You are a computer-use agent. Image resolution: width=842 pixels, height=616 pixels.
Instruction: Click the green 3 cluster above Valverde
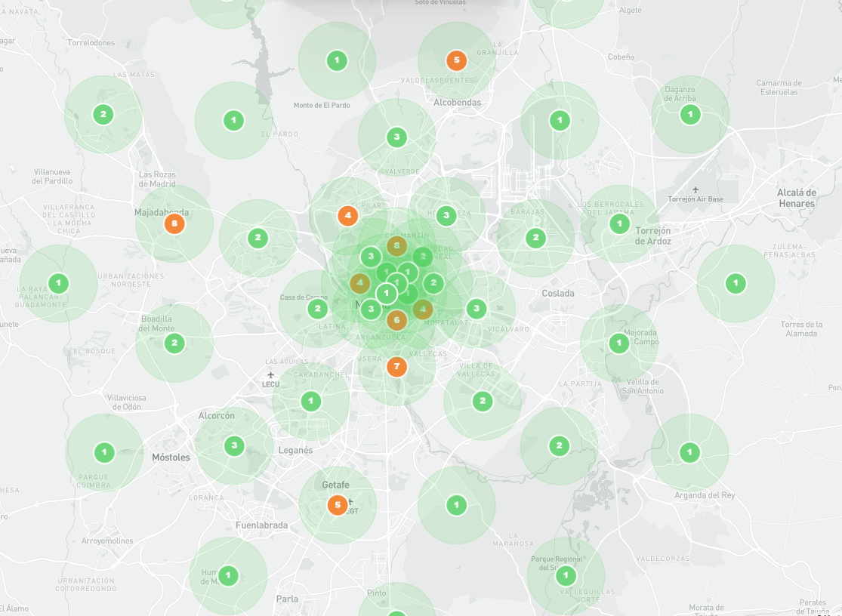pyautogui.click(x=396, y=137)
